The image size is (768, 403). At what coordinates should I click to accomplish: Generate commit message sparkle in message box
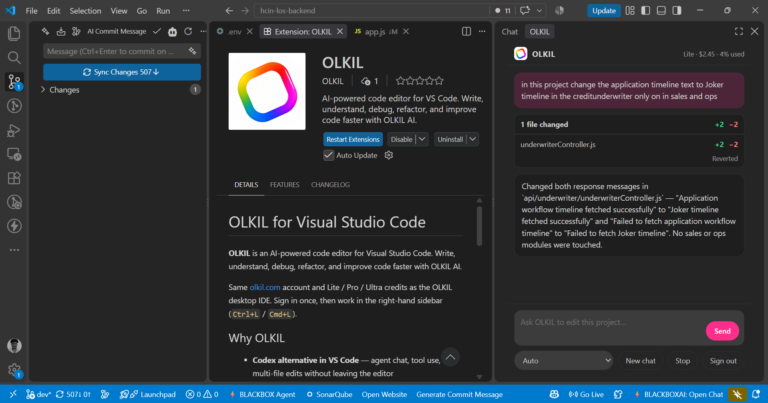(192, 51)
